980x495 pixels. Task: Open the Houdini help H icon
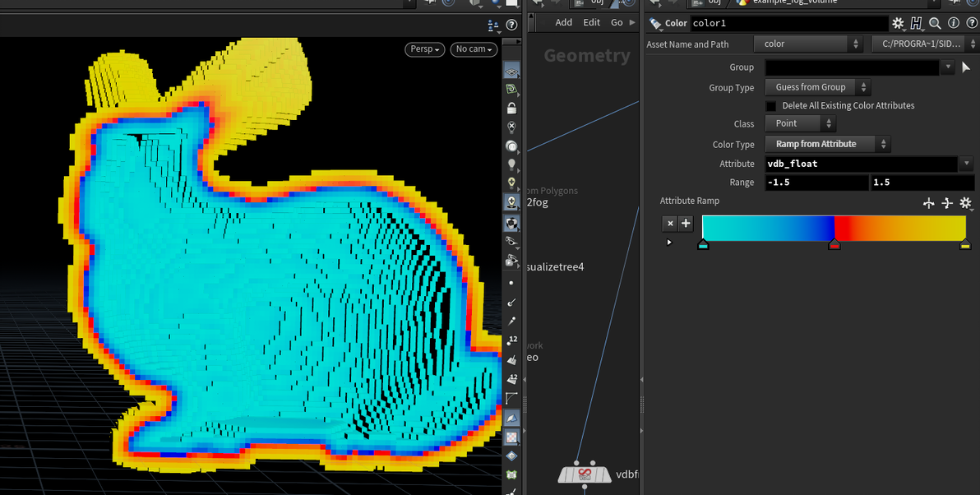tap(916, 23)
